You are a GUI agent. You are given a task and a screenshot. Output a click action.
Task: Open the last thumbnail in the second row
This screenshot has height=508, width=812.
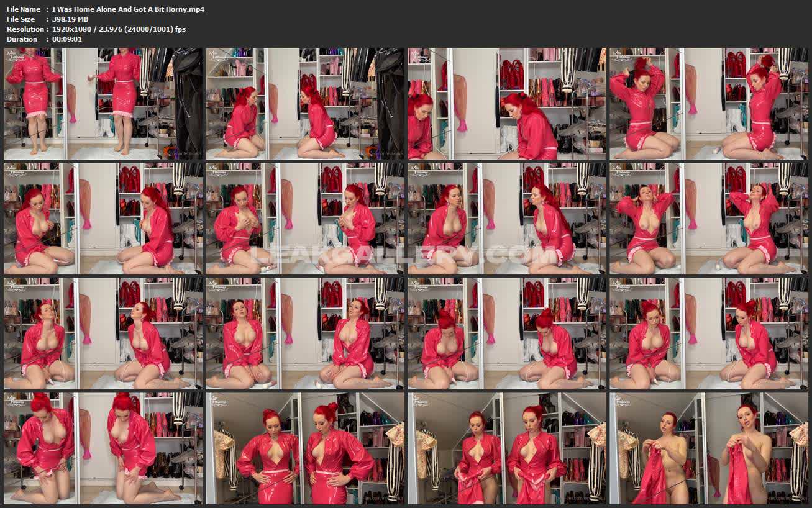coord(709,219)
